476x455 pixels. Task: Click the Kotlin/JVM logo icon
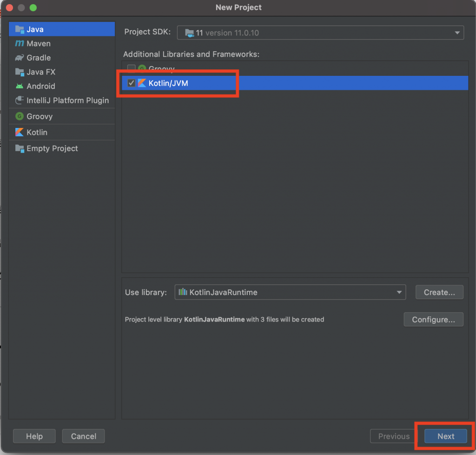[142, 83]
